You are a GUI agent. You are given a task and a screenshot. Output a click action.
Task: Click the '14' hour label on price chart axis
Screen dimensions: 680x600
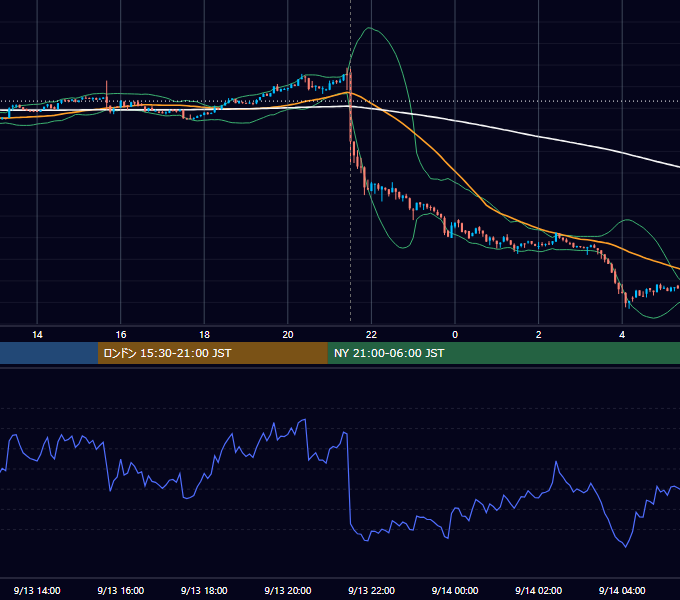pyautogui.click(x=37, y=335)
